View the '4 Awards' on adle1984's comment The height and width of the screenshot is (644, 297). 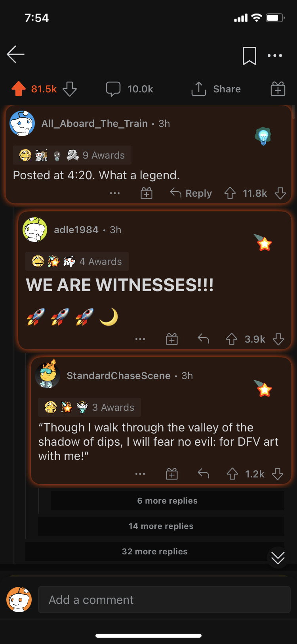(77, 261)
